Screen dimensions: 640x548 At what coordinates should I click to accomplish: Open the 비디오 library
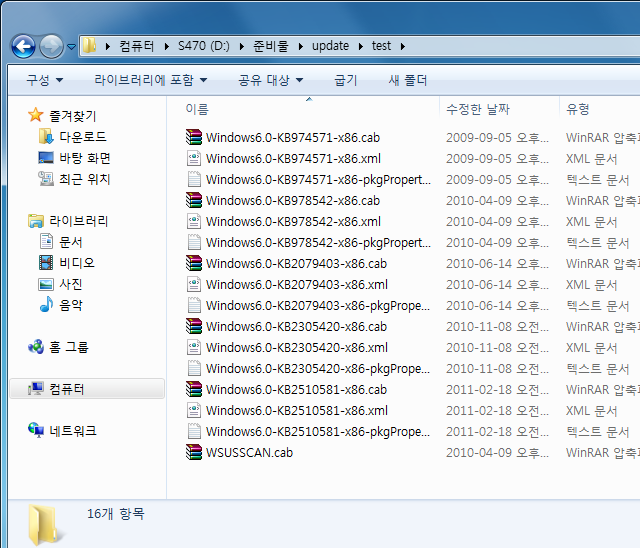pos(77,263)
